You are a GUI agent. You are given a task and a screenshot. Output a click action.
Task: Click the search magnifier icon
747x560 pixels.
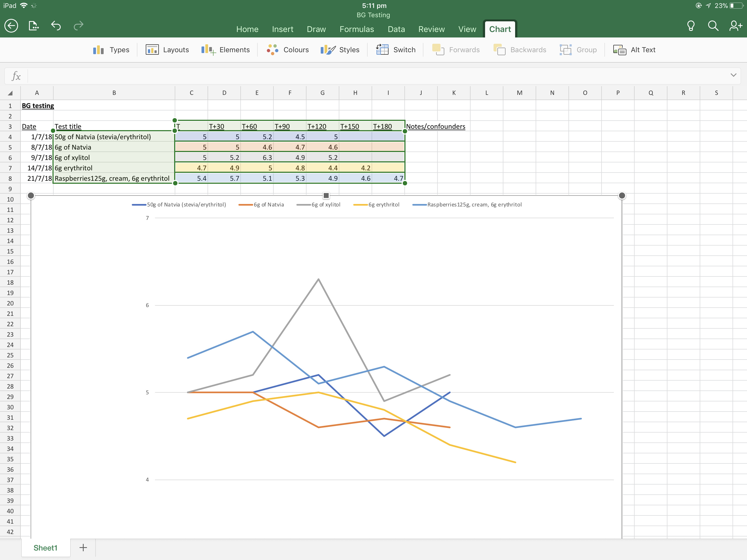coord(713,26)
